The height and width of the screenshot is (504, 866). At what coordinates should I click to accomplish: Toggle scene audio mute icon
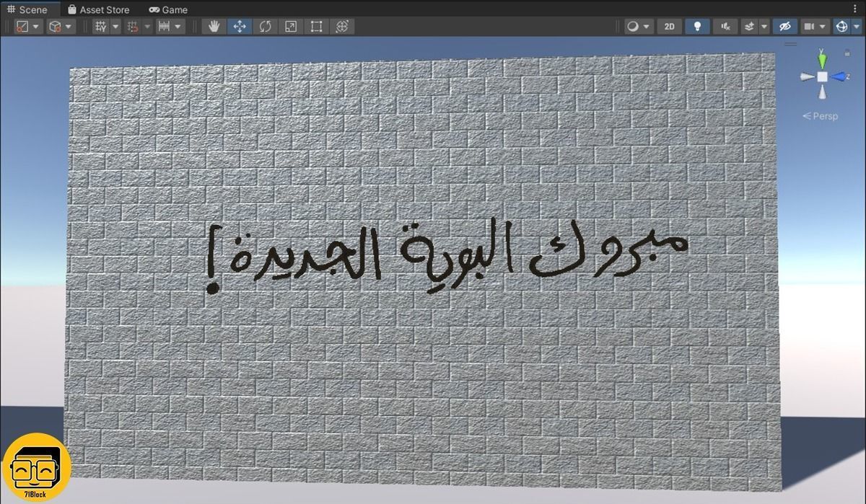tap(725, 27)
